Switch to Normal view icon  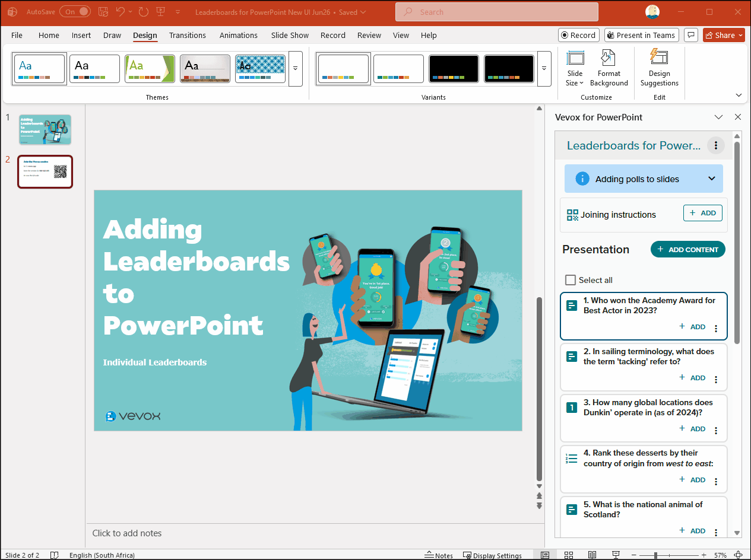545,555
